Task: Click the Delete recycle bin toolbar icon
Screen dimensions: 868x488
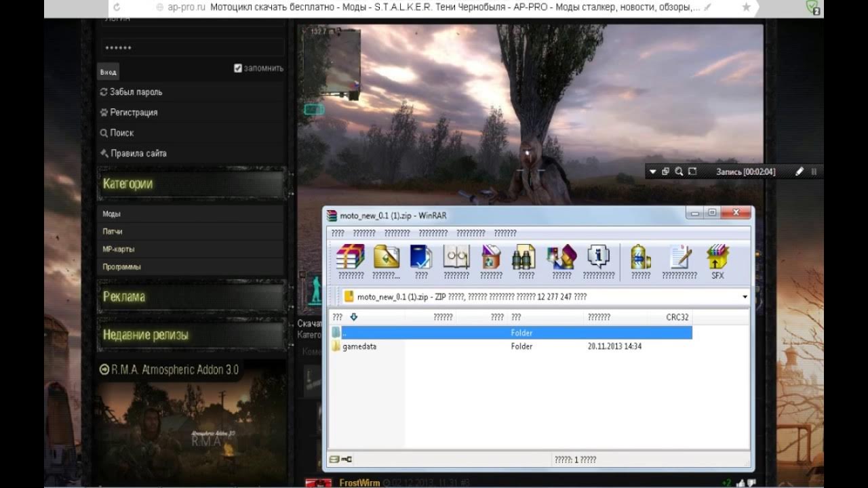Action: coord(491,258)
